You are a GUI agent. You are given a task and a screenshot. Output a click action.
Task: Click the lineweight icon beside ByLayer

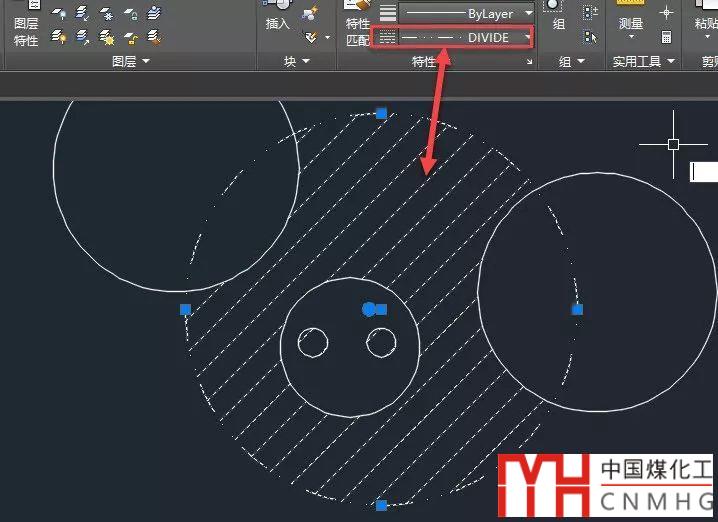coord(388,14)
